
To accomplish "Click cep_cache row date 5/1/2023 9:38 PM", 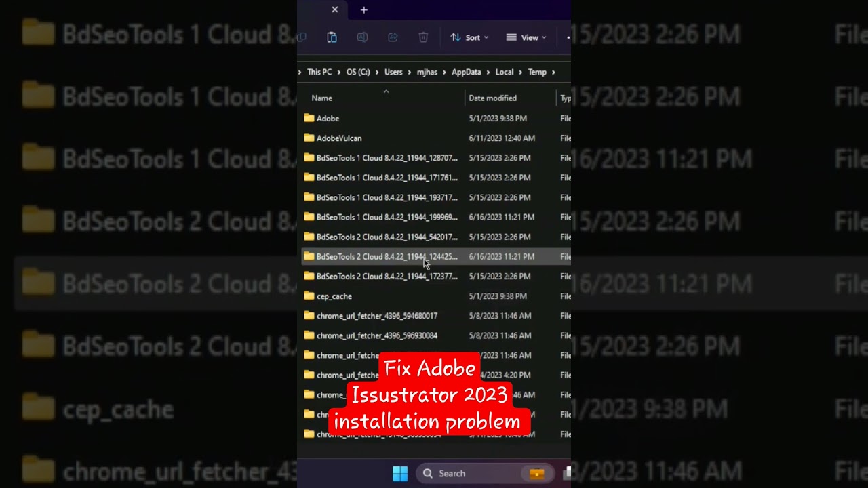I will 498,296.
